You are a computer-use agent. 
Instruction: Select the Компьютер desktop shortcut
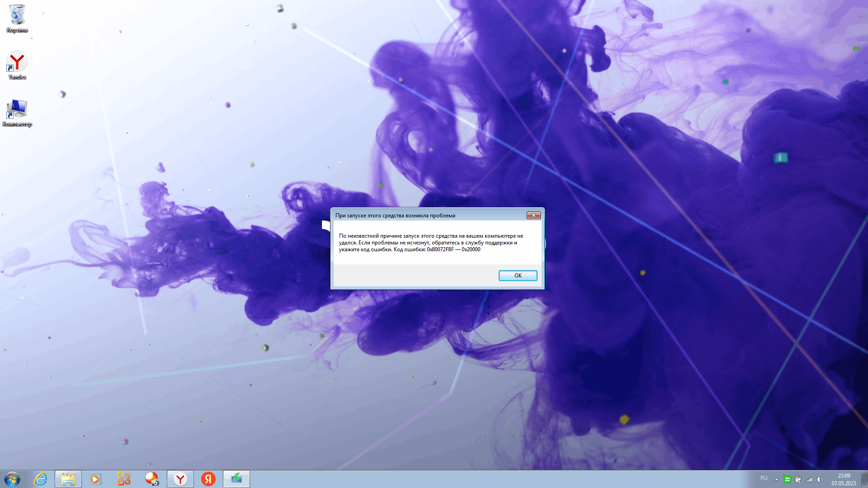[17, 112]
